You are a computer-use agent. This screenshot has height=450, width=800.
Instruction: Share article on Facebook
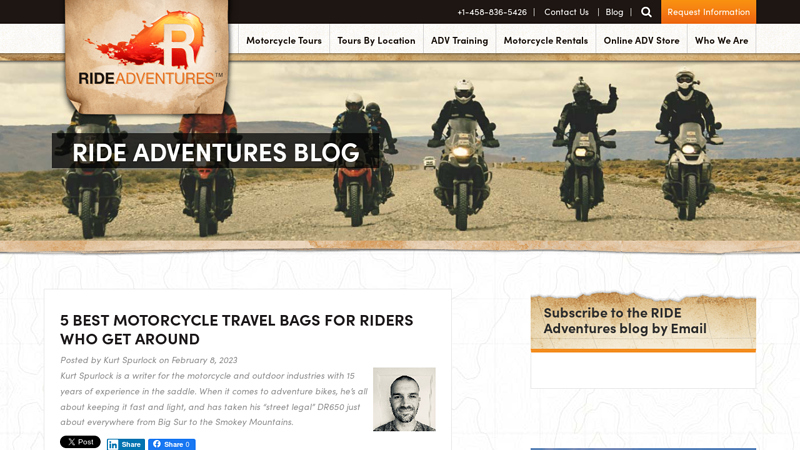pyautogui.click(x=172, y=444)
